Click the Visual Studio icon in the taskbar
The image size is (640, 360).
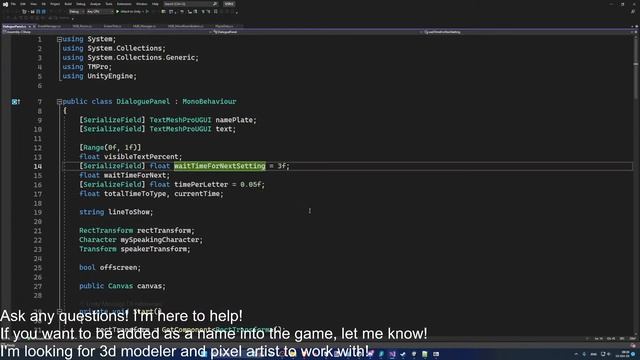(x=392, y=354)
